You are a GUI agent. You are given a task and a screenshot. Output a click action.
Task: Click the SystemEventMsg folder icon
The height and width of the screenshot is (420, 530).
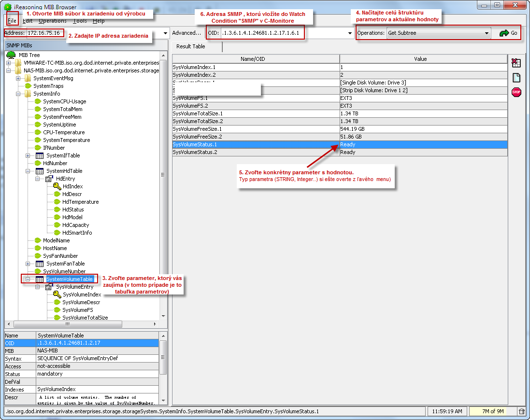coord(28,78)
